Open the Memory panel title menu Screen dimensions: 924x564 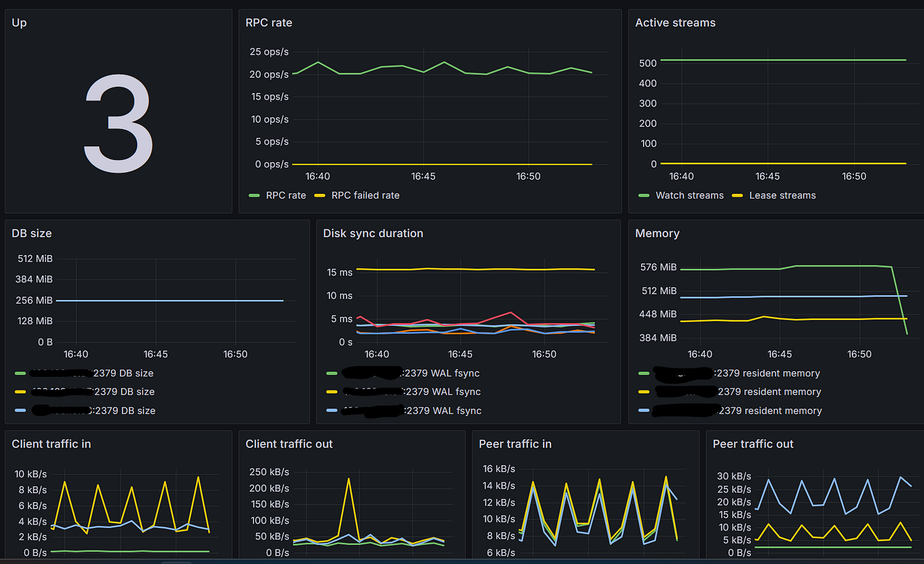pyautogui.click(x=657, y=233)
